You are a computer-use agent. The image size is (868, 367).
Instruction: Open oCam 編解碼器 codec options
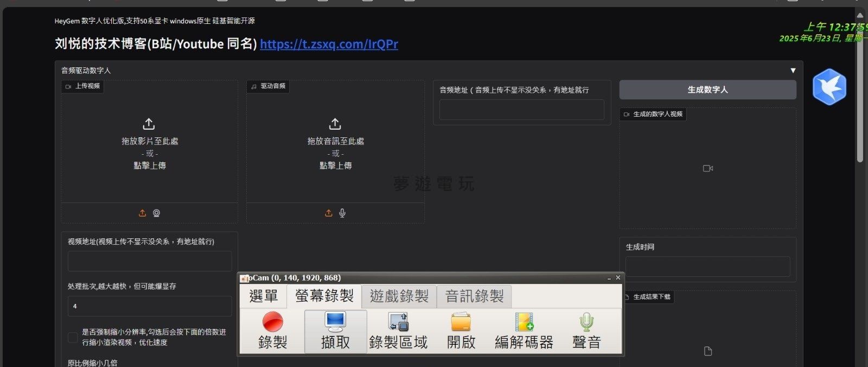524,331
